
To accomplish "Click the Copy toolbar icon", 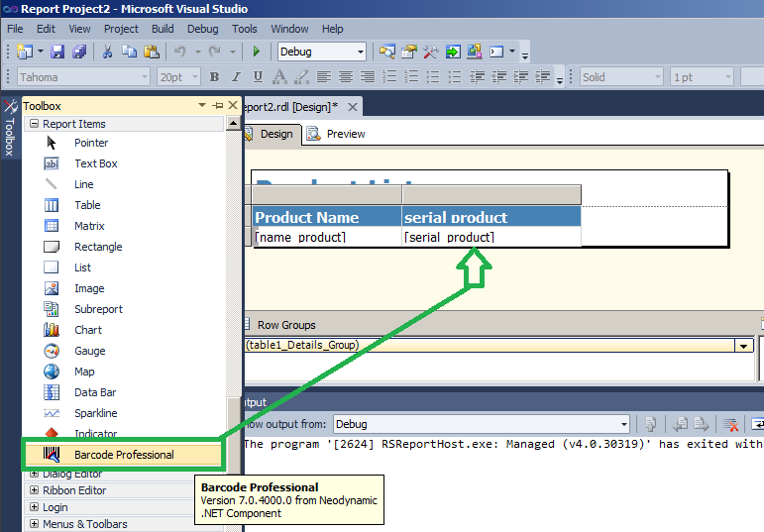I will (x=129, y=52).
